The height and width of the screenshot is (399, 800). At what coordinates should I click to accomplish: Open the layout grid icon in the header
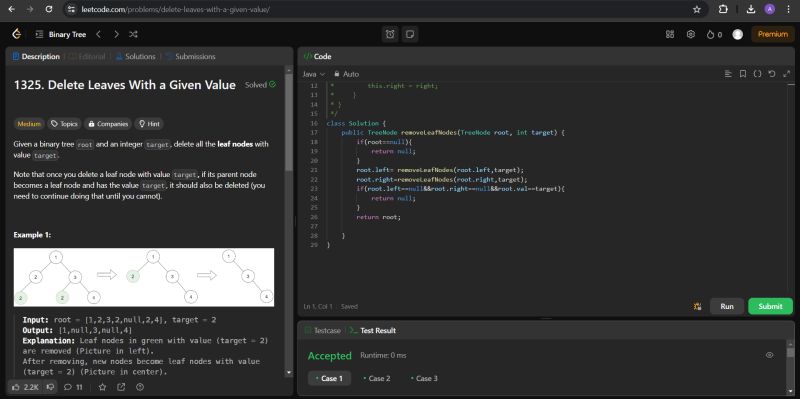670,34
